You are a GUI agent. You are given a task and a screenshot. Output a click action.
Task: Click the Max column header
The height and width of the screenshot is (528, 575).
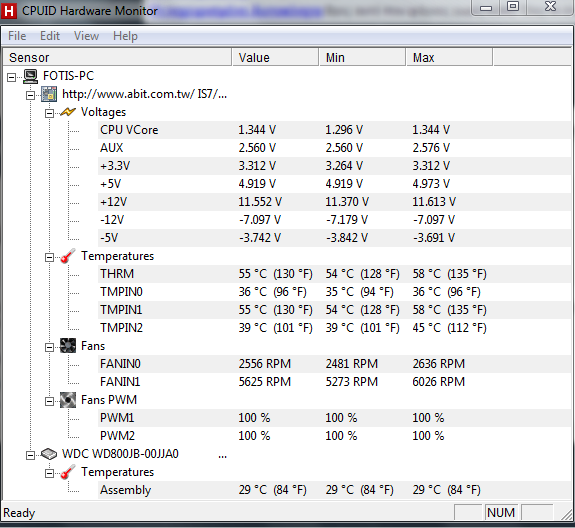(450, 58)
